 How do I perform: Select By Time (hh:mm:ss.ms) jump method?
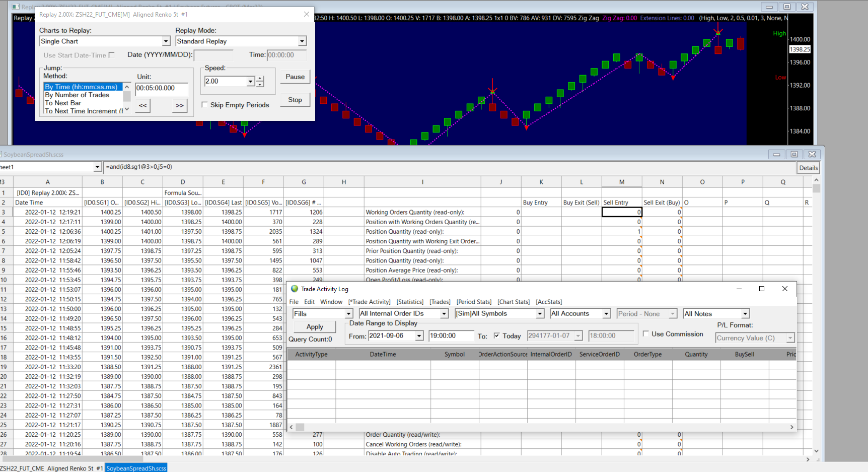83,87
